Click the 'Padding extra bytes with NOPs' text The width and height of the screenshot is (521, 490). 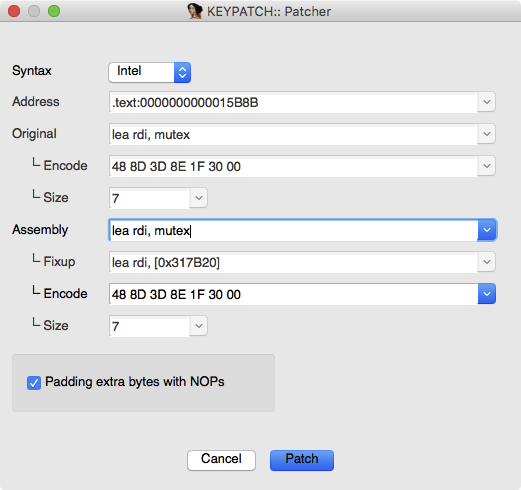[x=135, y=382]
